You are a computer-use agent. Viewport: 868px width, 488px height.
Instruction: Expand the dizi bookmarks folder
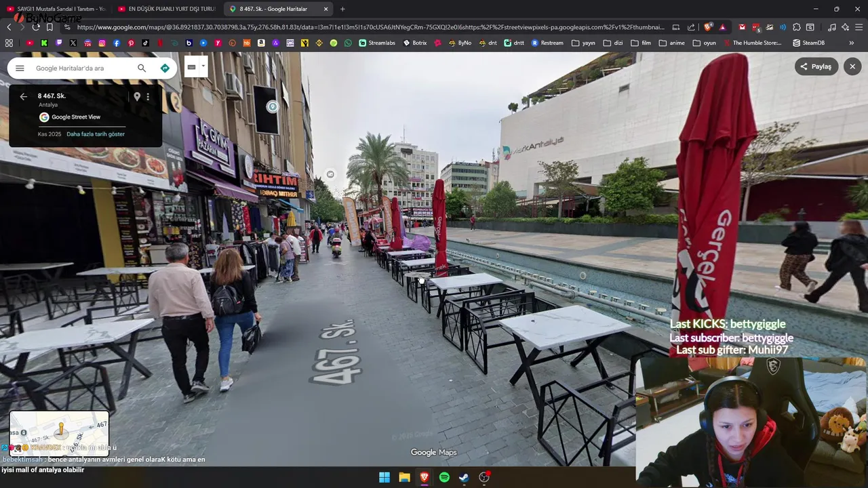(612, 43)
